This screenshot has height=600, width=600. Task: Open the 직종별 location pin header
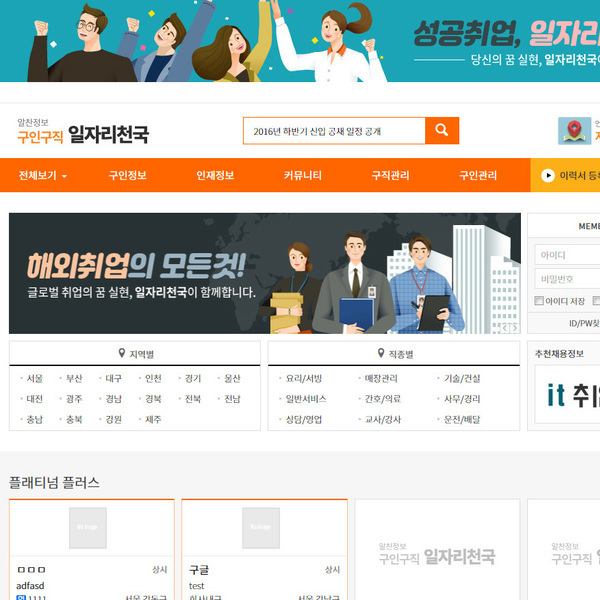pos(395,354)
